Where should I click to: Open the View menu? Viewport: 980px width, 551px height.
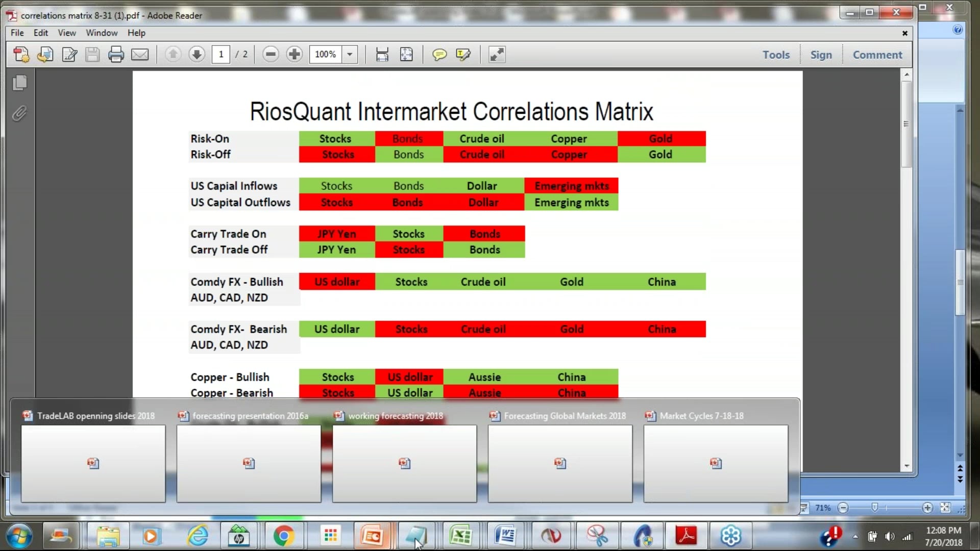[x=67, y=32]
